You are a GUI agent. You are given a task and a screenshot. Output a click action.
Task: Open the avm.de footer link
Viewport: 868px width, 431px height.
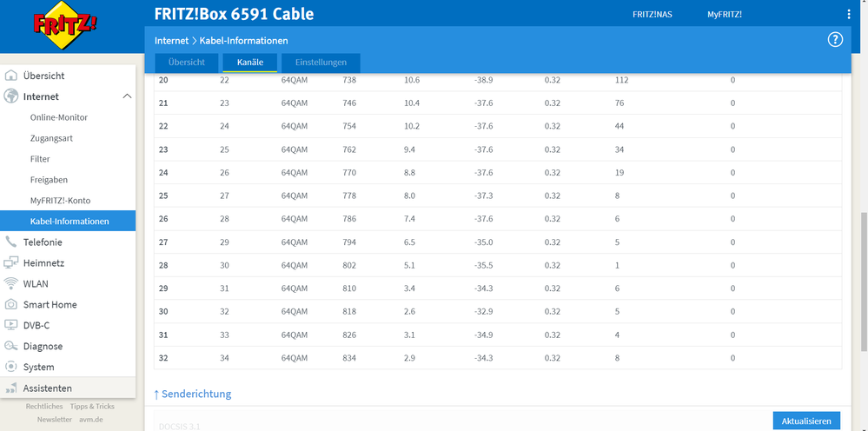tap(90, 420)
